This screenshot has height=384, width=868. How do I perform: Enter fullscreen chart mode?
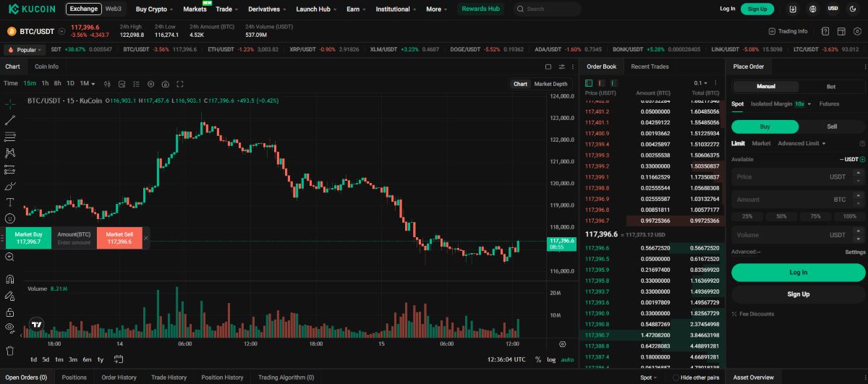click(x=180, y=84)
